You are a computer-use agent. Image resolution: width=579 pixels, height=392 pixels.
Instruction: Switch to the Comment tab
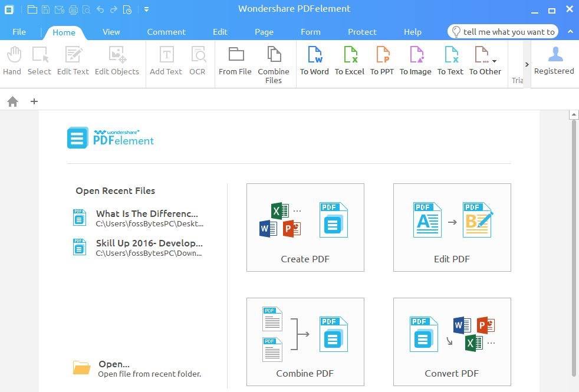click(x=166, y=32)
